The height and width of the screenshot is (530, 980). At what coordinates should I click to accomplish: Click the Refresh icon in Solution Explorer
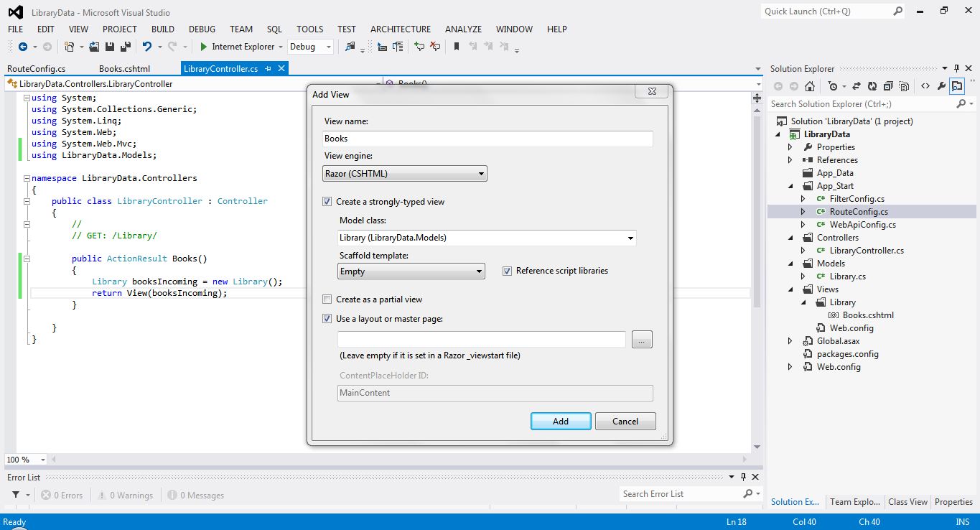872,86
